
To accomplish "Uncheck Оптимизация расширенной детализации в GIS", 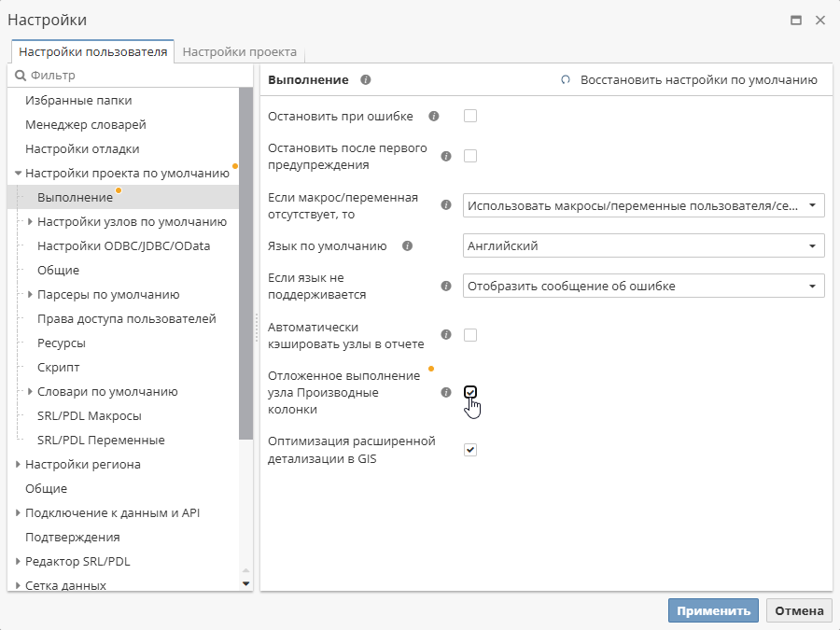I will [x=470, y=450].
